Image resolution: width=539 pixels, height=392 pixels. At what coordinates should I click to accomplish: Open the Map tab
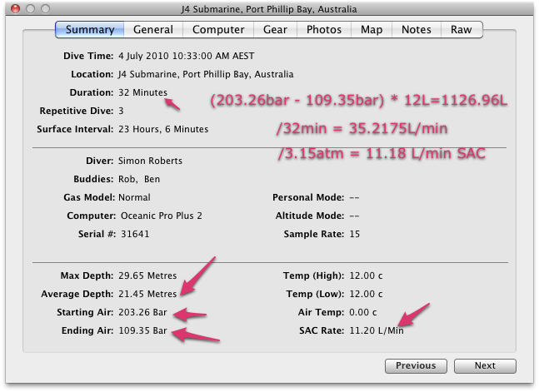point(372,29)
